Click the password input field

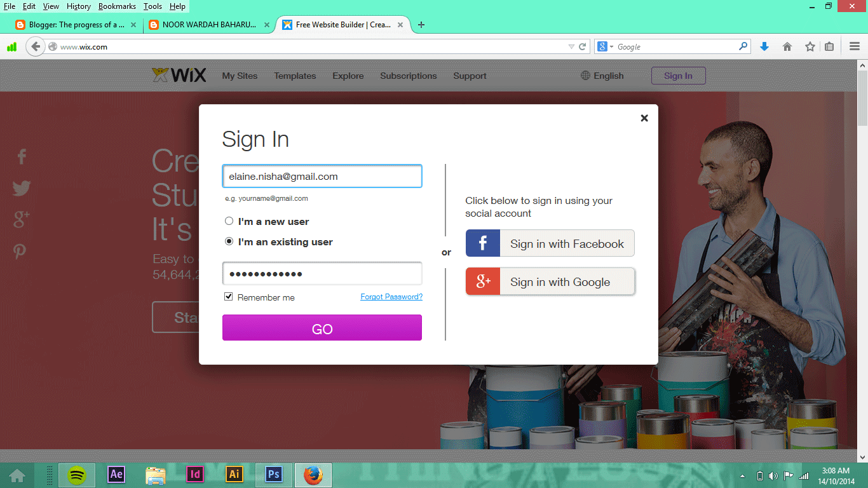click(322, 274)
